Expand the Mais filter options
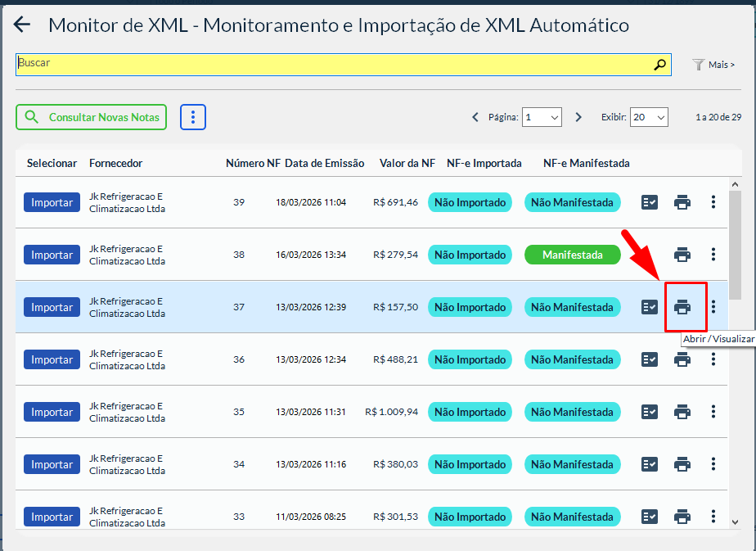The width and height of the screenshot is (756, 551). (713, 65)
